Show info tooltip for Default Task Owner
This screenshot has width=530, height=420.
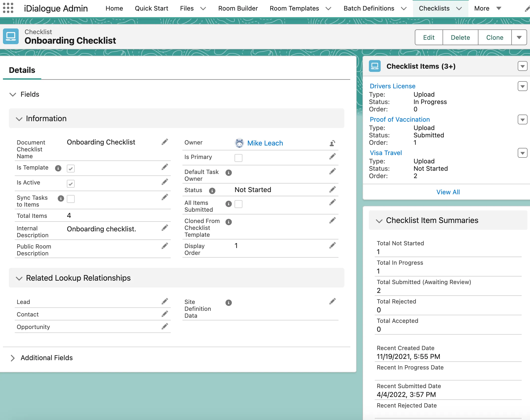[229, 173]
